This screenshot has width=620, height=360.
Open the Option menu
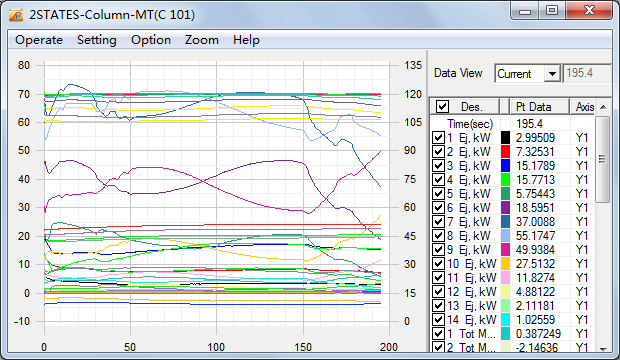[x=151, y=40]
